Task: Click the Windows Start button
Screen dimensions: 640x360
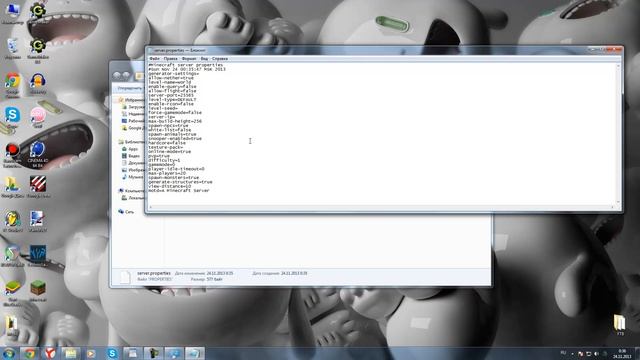Action: (x=9, y=353)
